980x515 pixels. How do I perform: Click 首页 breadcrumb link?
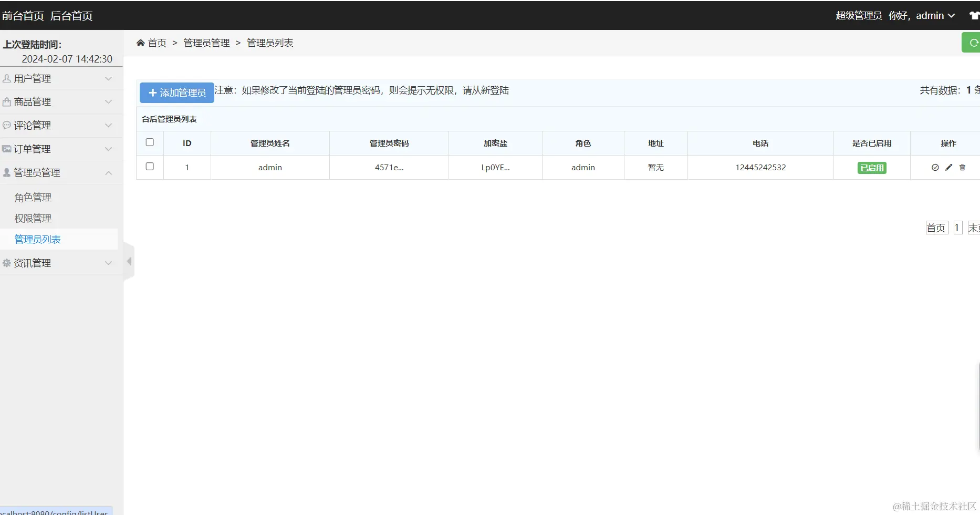tap(157, 43)
